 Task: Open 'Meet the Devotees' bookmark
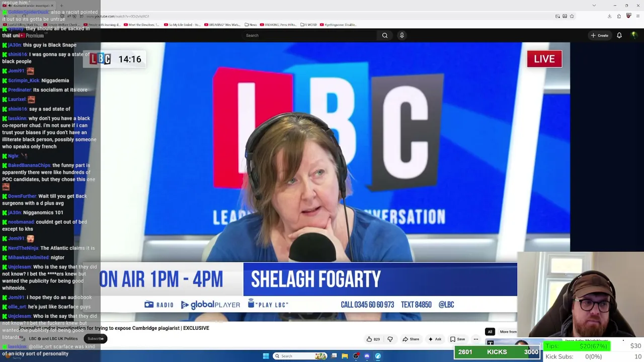pos(141,25)
